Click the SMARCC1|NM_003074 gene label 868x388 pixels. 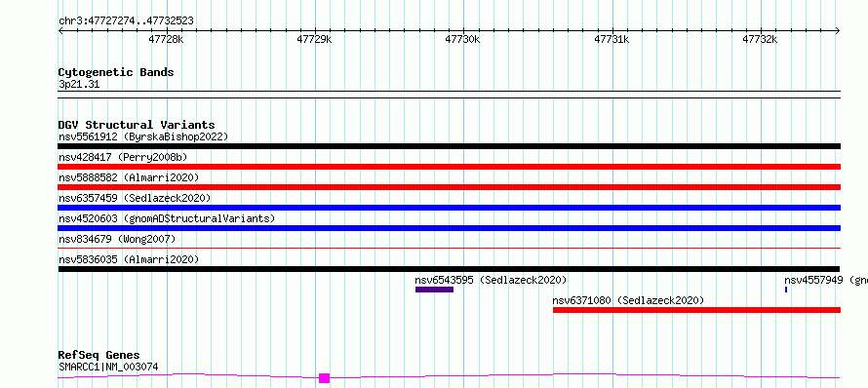108,367
